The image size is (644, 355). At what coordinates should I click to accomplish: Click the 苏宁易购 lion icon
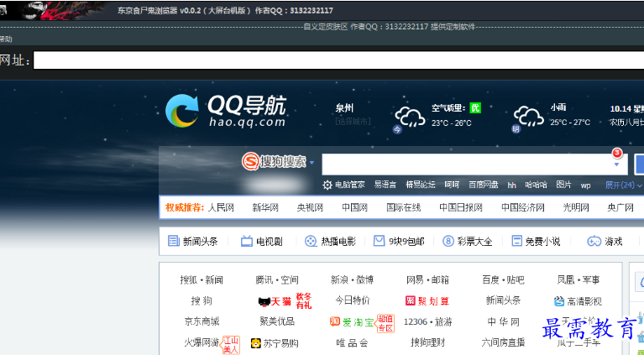[256, 342]
